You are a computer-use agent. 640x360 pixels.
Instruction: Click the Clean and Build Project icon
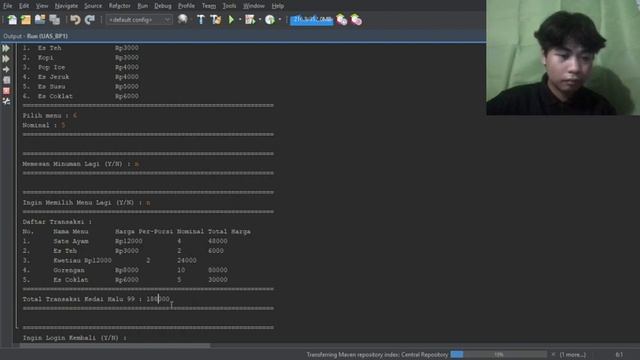[216, 19]
